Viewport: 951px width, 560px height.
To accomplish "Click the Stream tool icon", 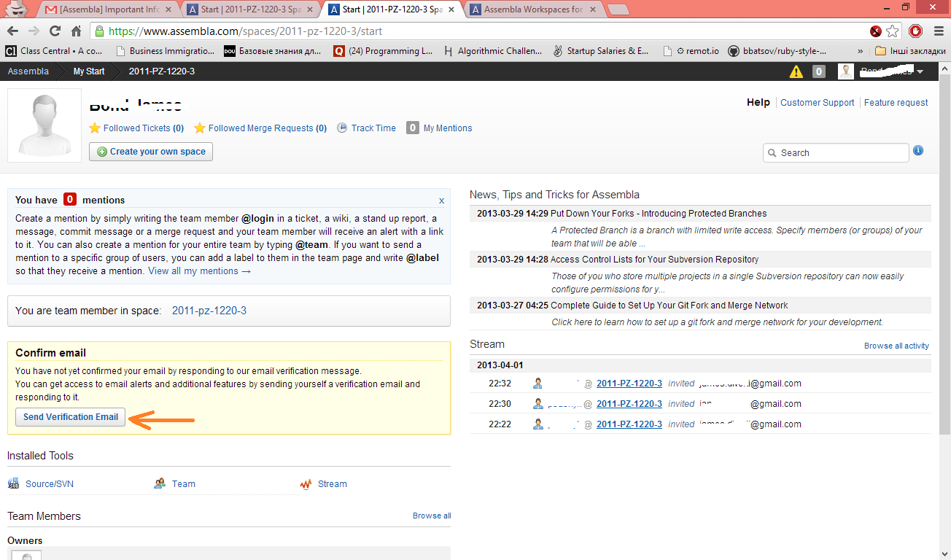I will (306, 484).
